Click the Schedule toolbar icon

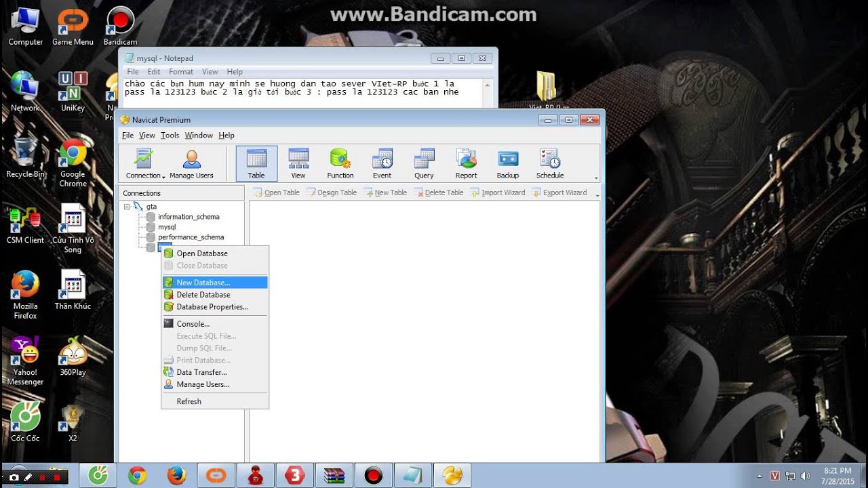[550, 163]
